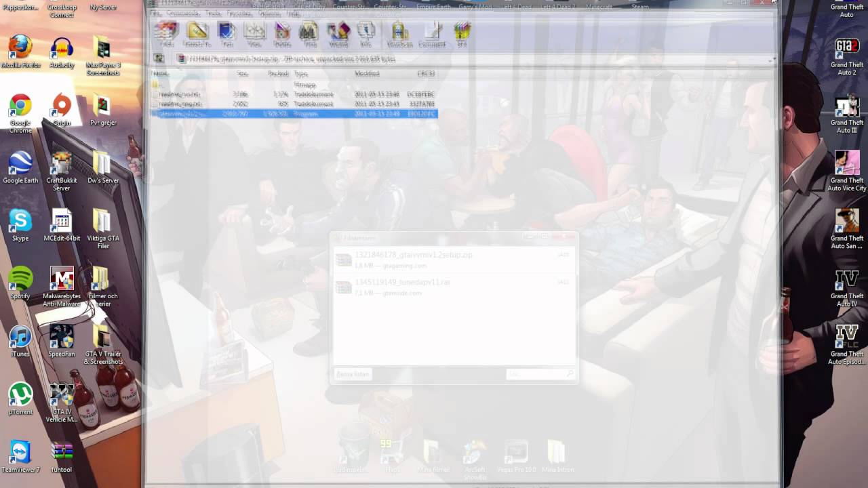Launch Grand Theft Auto III shortcut
Viewport: 868px width, 488px height.
pos(847,114)
